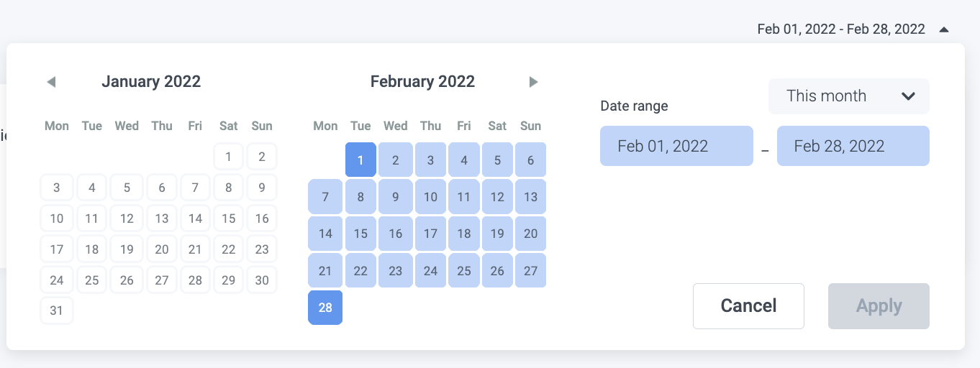Select January 26 in the calendar
The image size is (980, 368).
(x=127, y=280)
